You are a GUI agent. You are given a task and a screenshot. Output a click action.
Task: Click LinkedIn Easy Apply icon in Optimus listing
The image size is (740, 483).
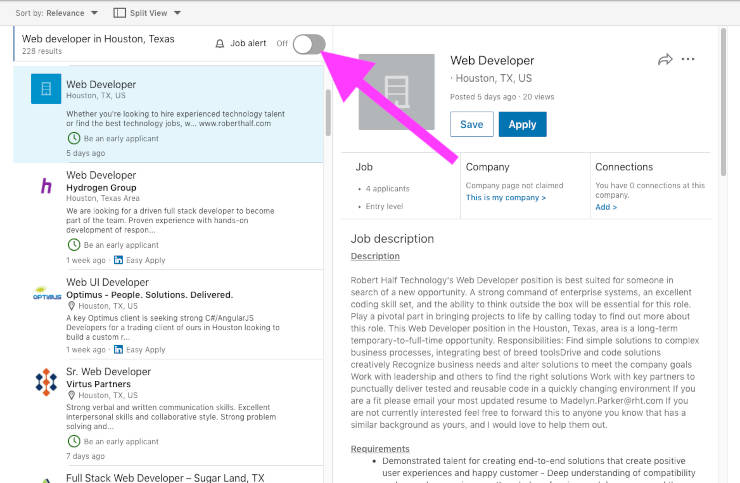[x=118, y=349]
